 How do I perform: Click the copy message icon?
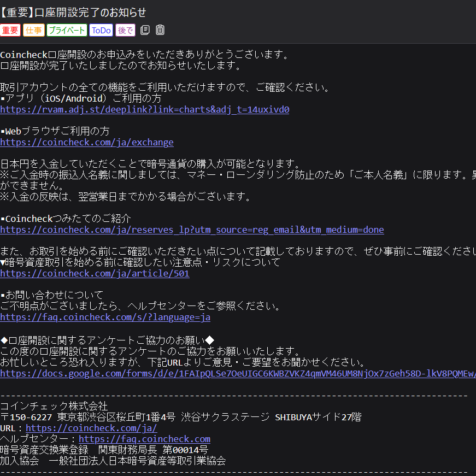[145, 30]
